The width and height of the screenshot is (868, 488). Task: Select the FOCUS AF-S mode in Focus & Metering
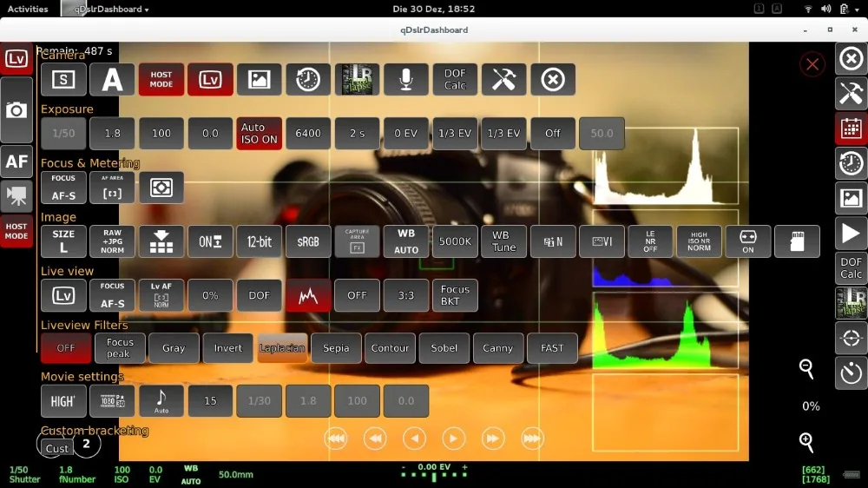point(63,188)
